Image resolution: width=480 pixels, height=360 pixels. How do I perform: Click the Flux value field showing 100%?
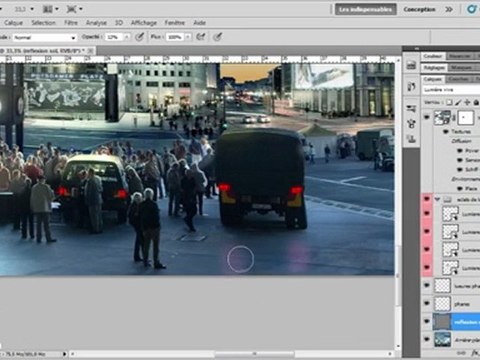pos(174,37)
